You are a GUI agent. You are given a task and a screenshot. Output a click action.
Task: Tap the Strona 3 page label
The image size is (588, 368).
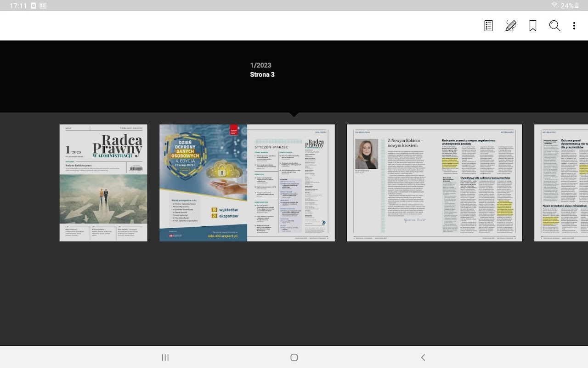click(x=262, y=75)
